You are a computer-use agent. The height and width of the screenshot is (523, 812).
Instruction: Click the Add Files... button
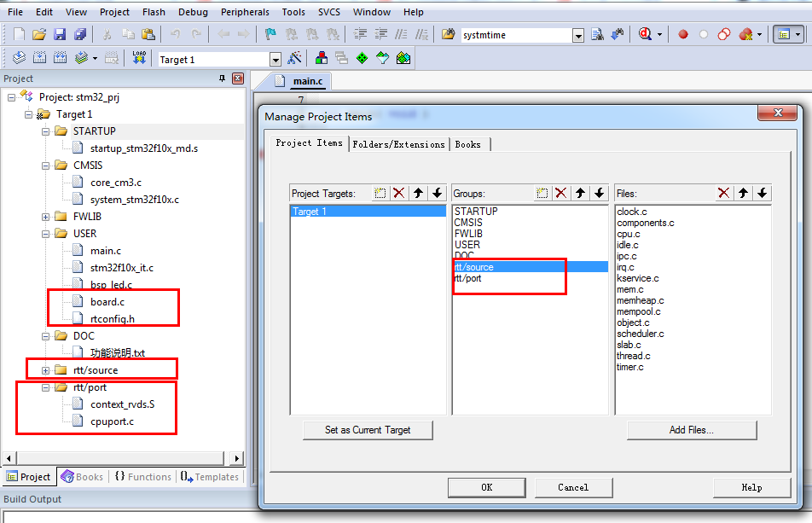tap(692, 430)
